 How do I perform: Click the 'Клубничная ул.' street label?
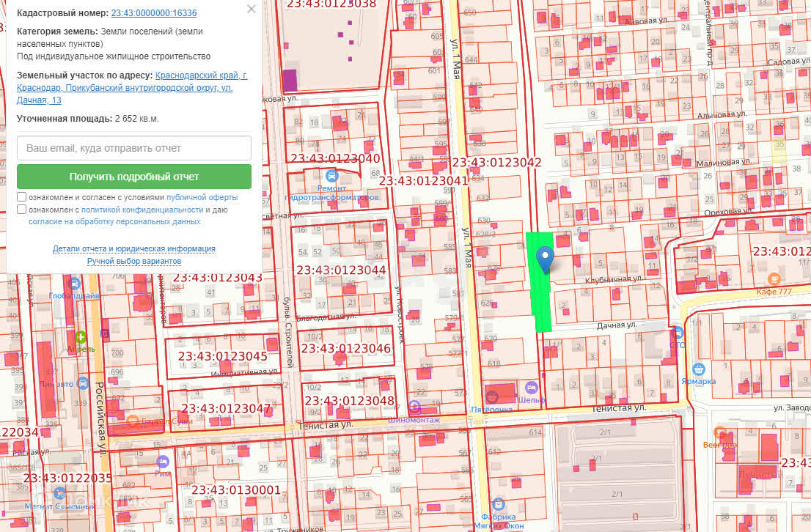[x=614, y=279]
